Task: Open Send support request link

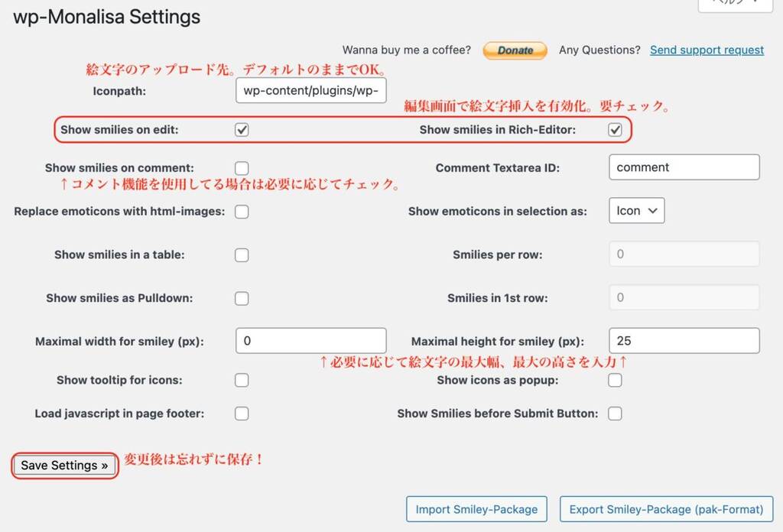Action: pyautogui.click(x=707, y=50)
